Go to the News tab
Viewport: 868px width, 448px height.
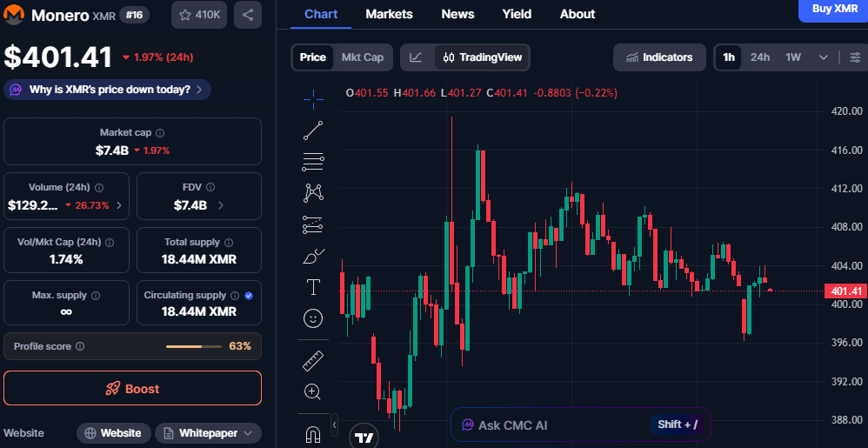(457, 14)
